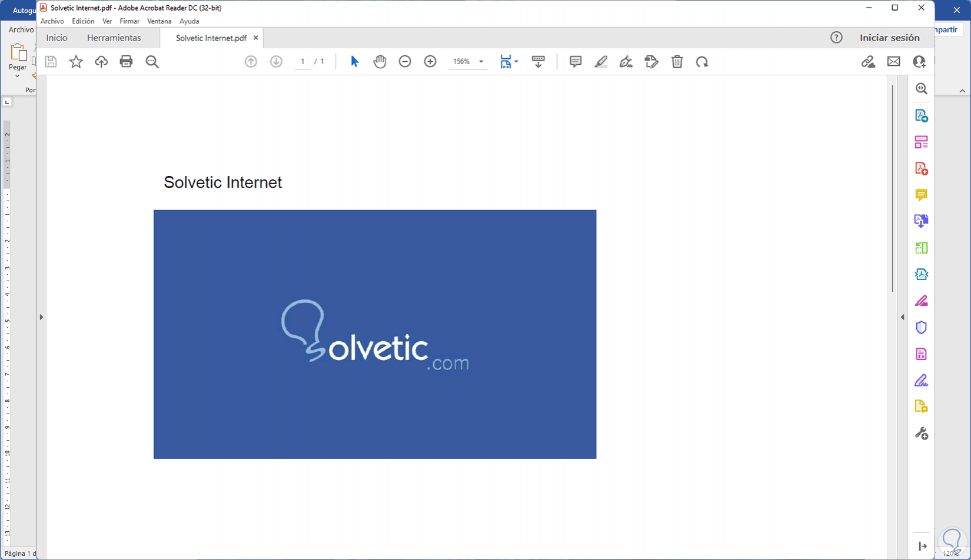Click the Solvetic Internet heading text
The height and width of the screenshot is (560, 971).
(223, 182)
